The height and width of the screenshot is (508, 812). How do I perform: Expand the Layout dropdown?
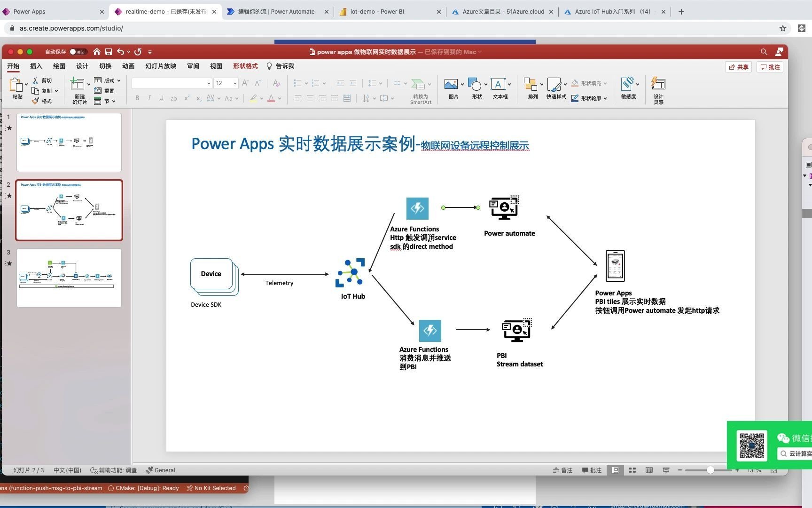[119, 80]
